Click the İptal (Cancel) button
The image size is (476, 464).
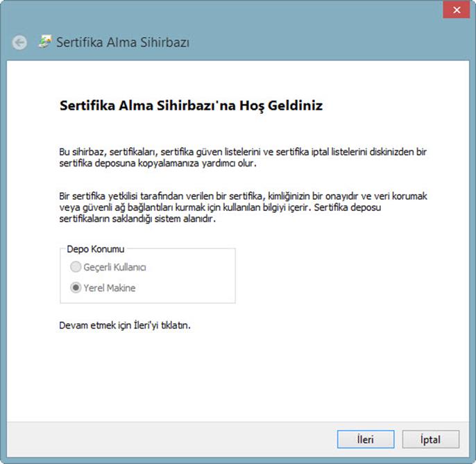point(430,439)
